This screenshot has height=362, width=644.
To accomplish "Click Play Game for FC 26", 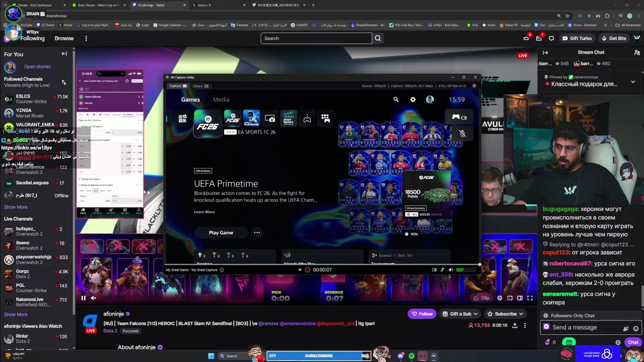I will (221, 233).
